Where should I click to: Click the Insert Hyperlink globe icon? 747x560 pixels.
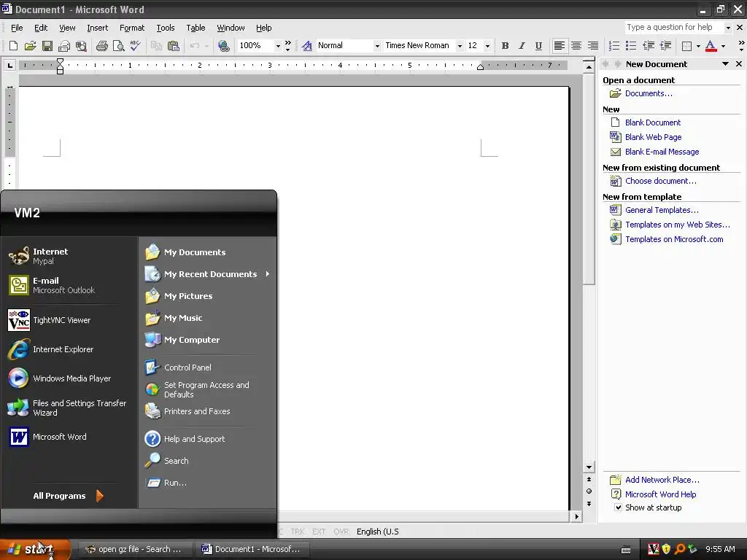coord(223,46)
